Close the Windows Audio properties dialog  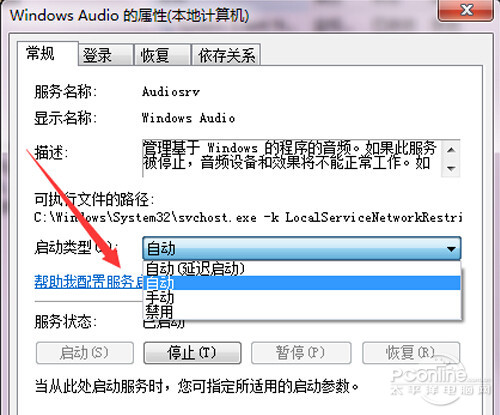(x=465, y=10)
